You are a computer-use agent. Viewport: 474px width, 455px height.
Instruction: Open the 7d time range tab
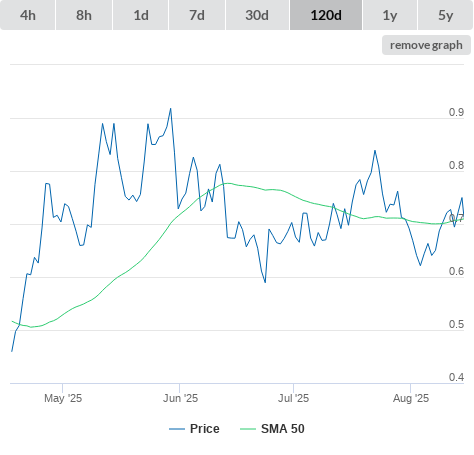197,15
